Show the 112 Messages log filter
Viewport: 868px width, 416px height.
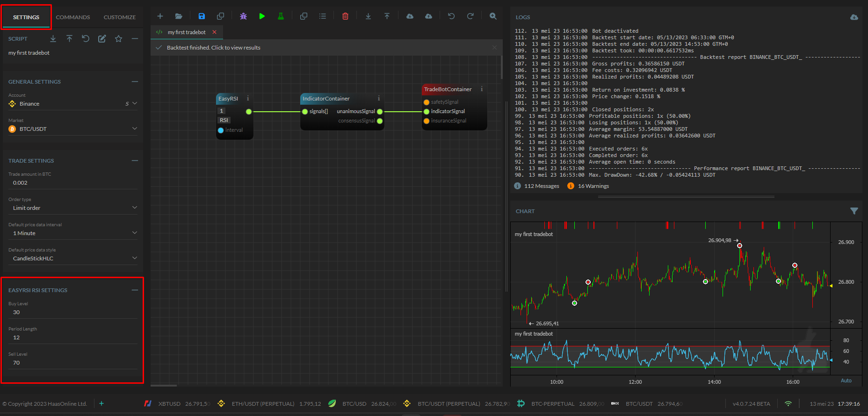tap(537, 186)
